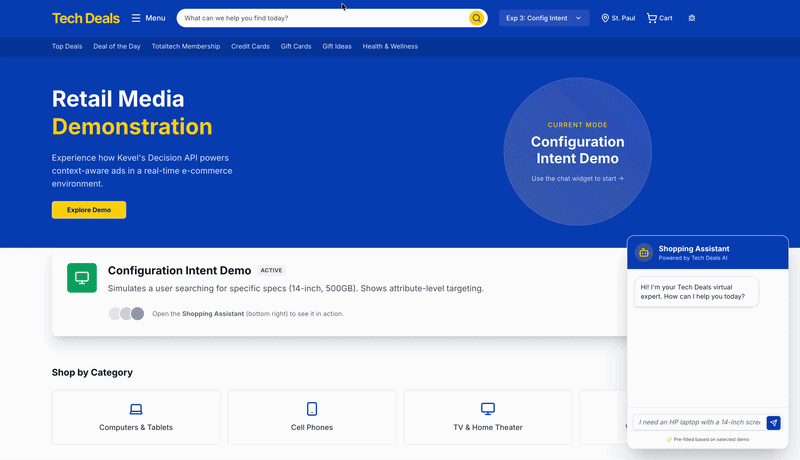Open Deal of the Day
The height and width of the screenshot is (460, 800).
click(117, 46)
